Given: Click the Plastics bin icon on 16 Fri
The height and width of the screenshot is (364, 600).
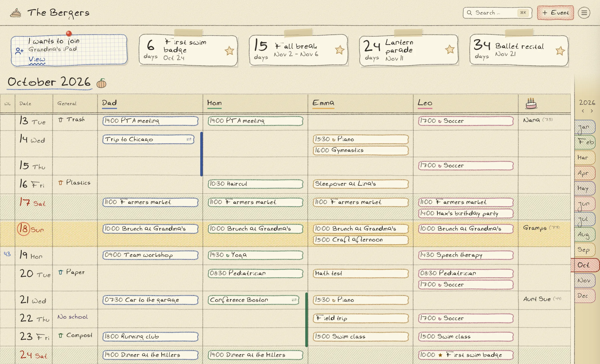Looking at the screenshot, I should point(60,183).
